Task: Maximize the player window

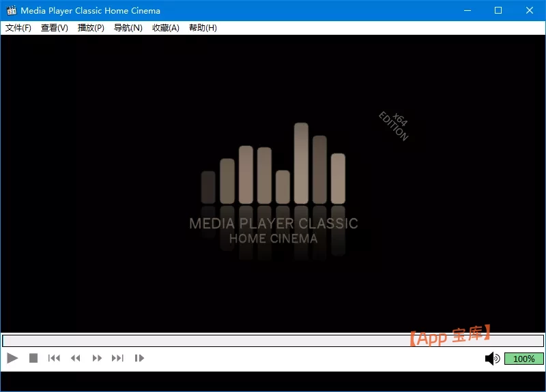Action: (x=498, y=10)
